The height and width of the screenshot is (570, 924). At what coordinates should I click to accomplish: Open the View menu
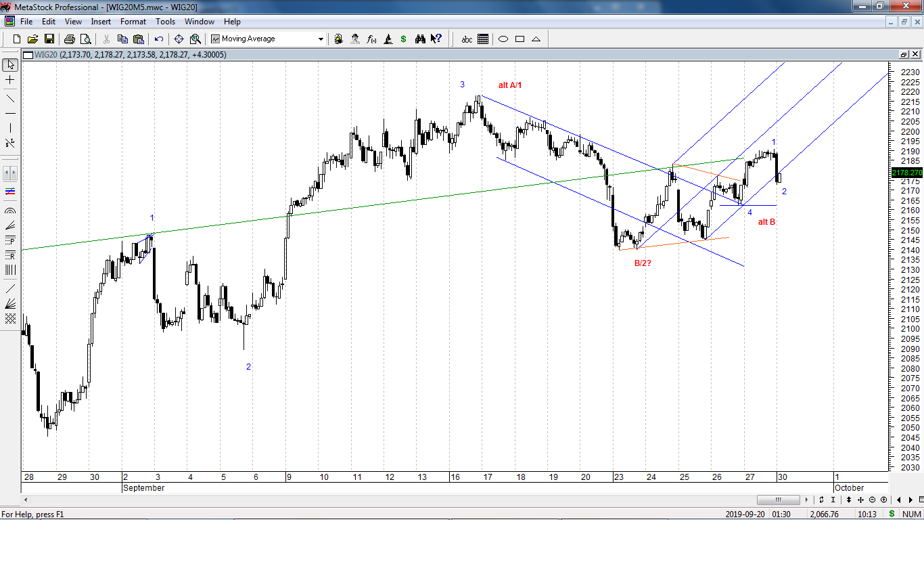(x=73, y=22)
